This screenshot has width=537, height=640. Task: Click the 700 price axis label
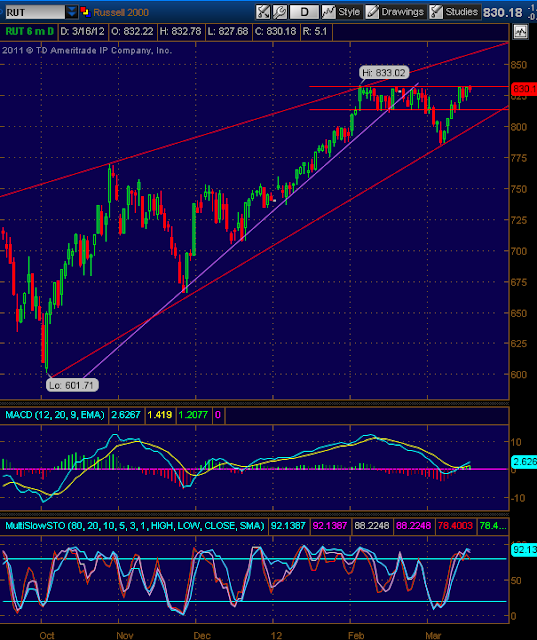(x=519, y=251)
